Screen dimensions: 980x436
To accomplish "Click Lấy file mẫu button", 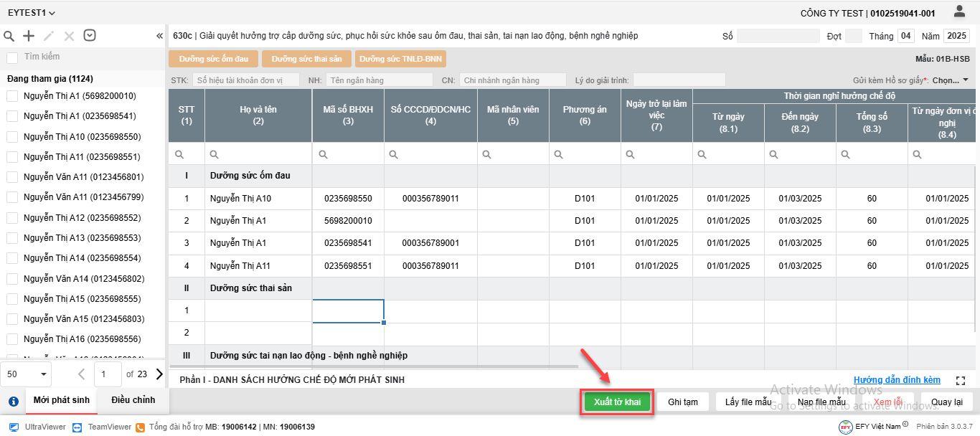I will click(x=748, y=402).
